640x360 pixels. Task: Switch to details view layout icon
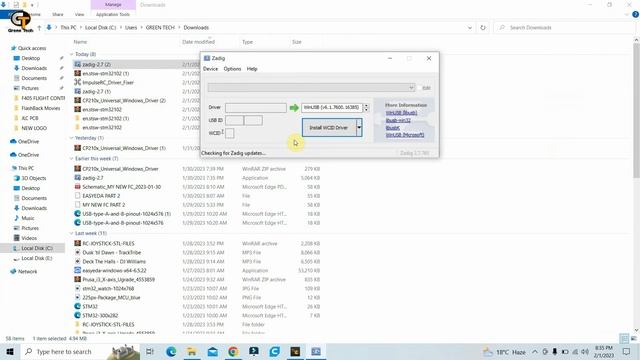624,338
